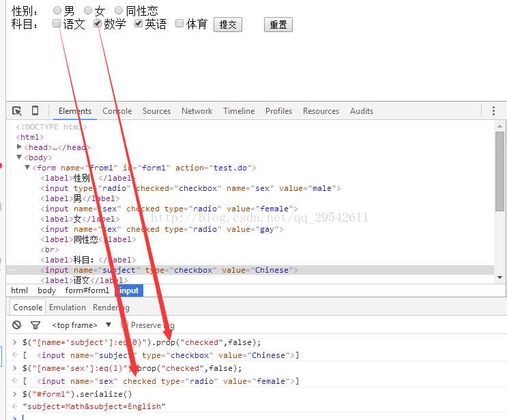Open the Timeline tab
The height and width of the screenshot is (420, 507).
(239, 111)
